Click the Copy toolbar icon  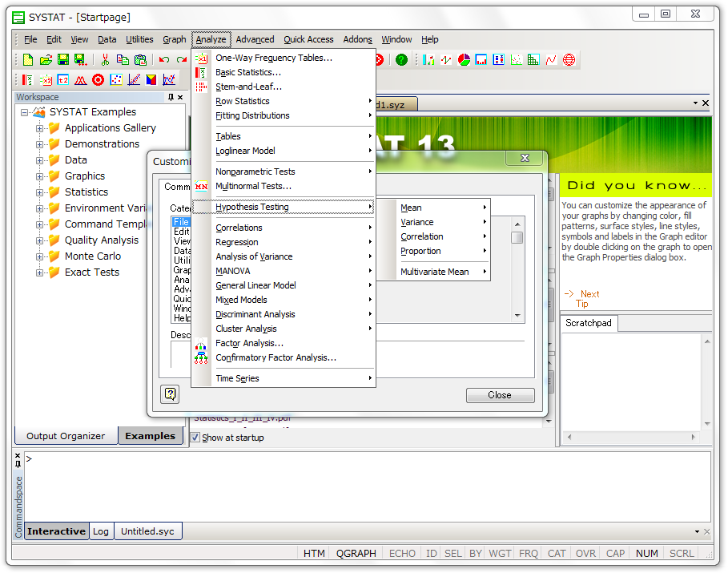pos(123,59)
